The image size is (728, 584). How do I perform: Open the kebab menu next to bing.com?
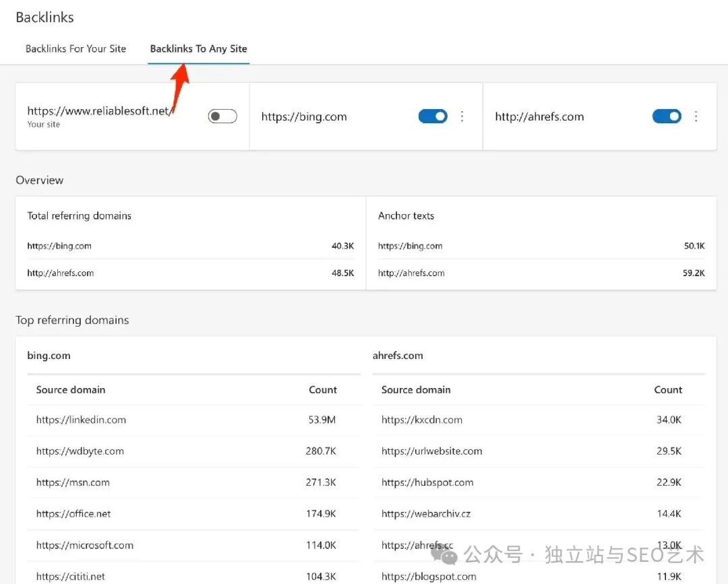coord(462,116)
